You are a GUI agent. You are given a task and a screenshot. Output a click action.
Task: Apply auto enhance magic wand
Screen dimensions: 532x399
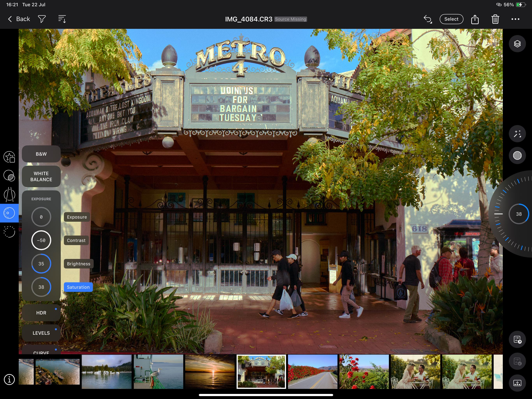[x=517, y=134]
